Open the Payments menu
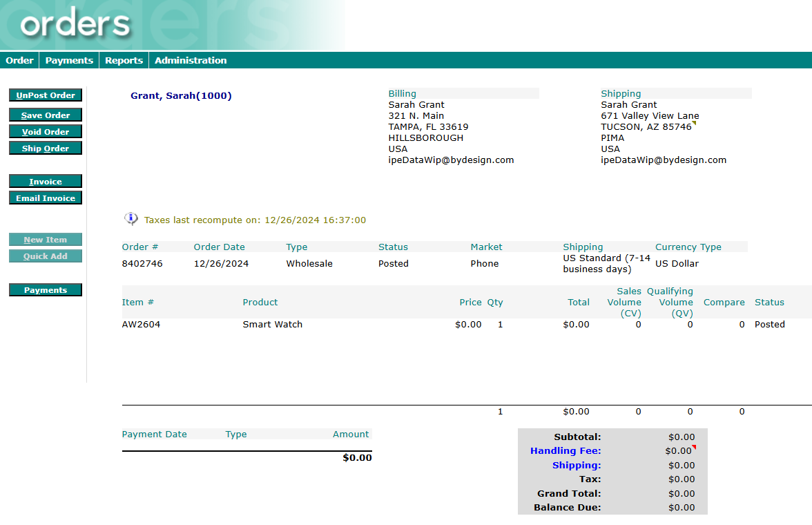Screen dimensions: 812x525 click(69, 61)
